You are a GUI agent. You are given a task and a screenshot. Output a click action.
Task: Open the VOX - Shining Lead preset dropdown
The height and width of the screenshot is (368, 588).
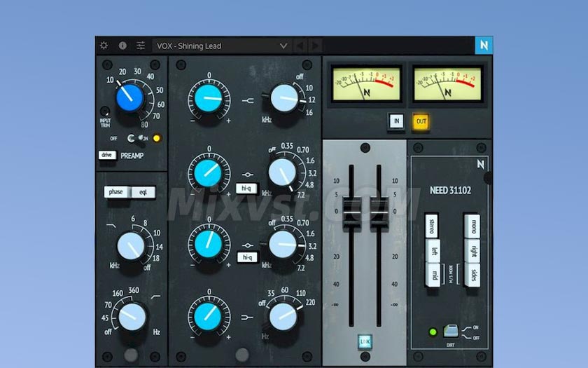pyautogui.click(x=223, y=46)
